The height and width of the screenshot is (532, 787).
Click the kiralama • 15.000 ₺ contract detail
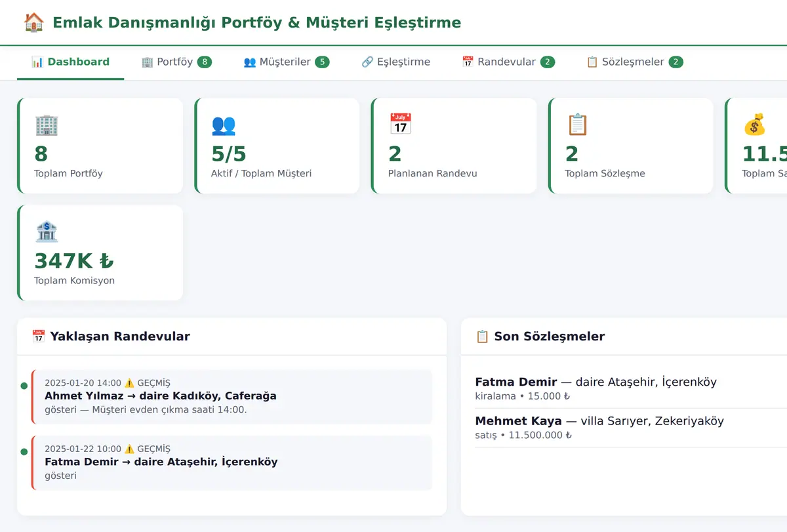[523, 396]
